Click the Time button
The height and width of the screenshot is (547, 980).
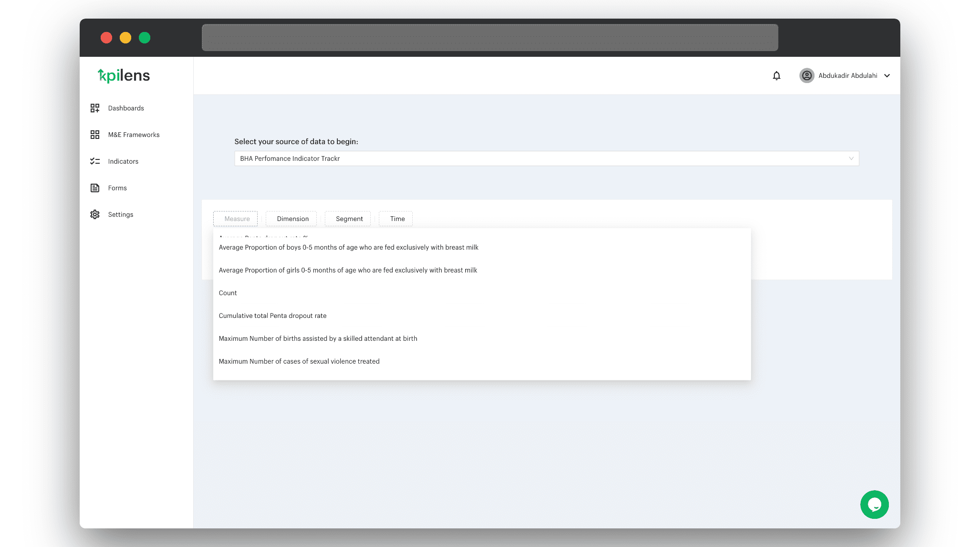397,219
